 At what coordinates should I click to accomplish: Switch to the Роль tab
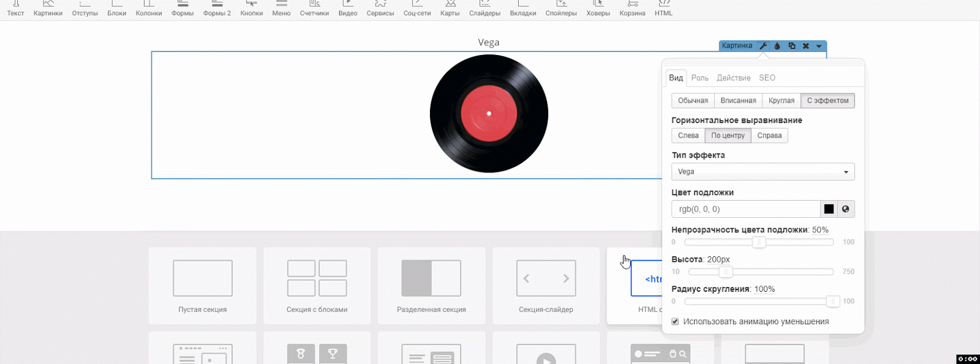(x=699, y=78)
